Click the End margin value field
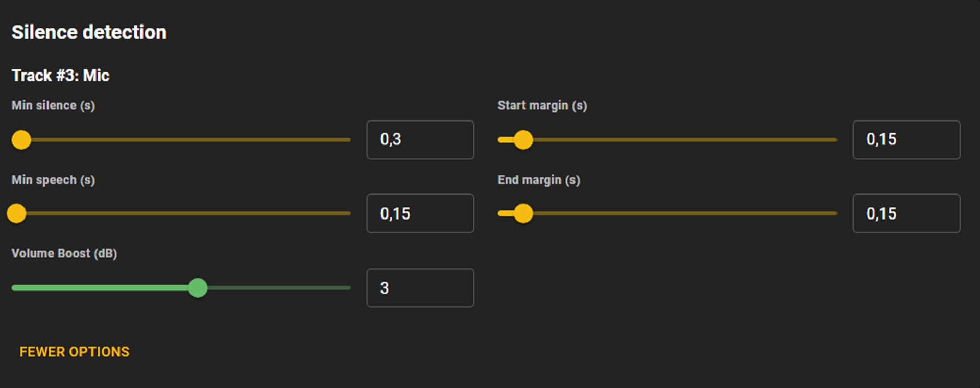The height and width of the screenshot is (388, 980). [906, 213]
